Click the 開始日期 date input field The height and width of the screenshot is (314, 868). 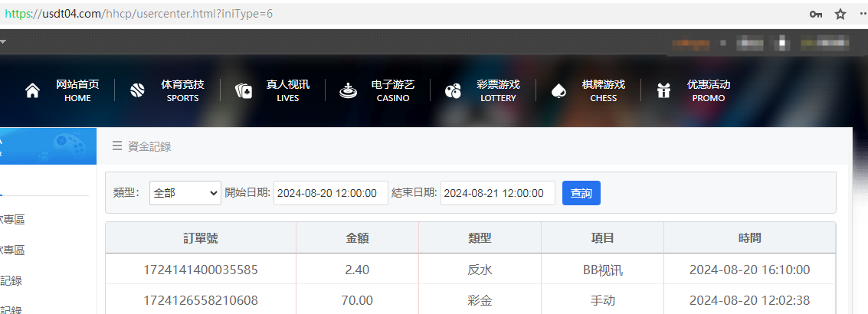(x=331, y=193)
